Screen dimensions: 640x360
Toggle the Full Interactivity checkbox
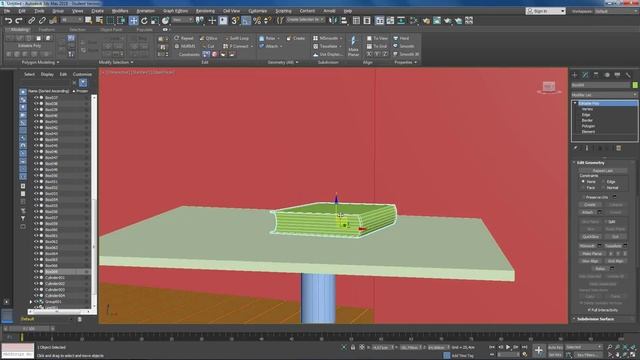pyautogui.click(x=589, y=310)
